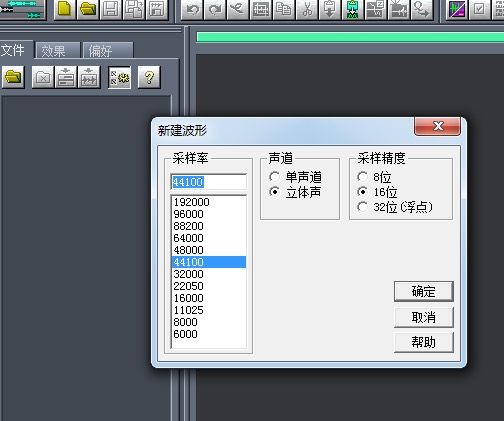Click the icon right of green Mix Paste
The width and height of the screenshot is (504, 421).
(376, 9)
